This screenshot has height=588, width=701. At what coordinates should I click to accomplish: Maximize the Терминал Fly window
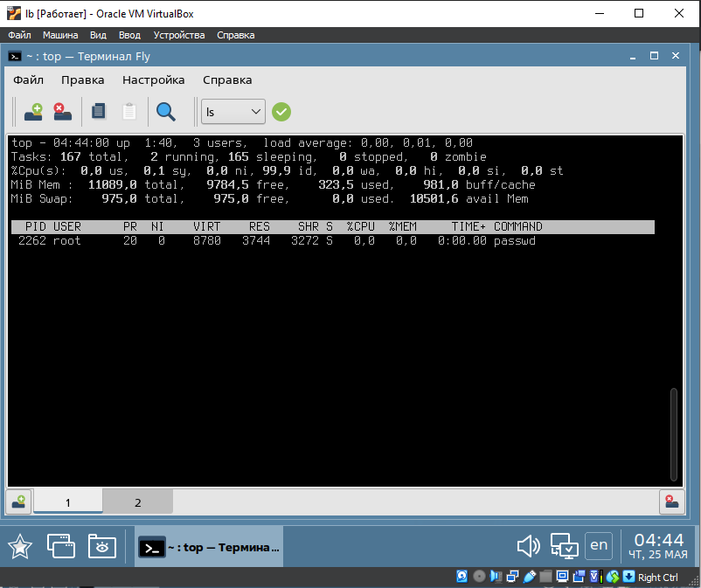click(654, 56)
